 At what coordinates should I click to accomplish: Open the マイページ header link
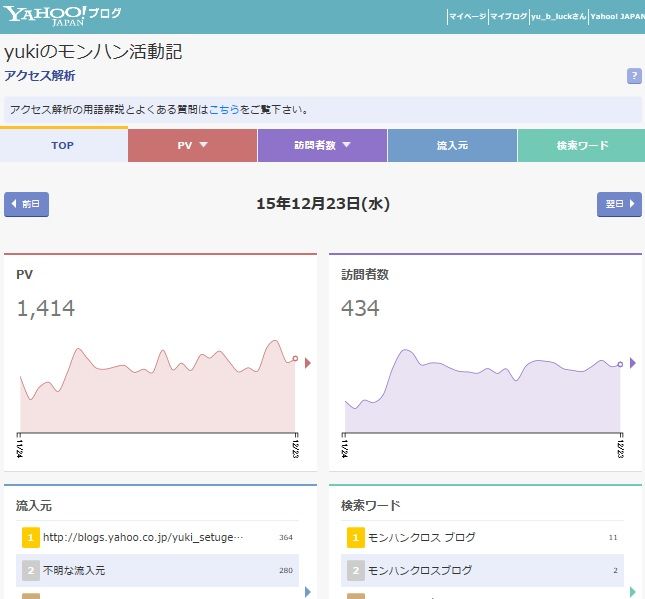pos(467,16)
